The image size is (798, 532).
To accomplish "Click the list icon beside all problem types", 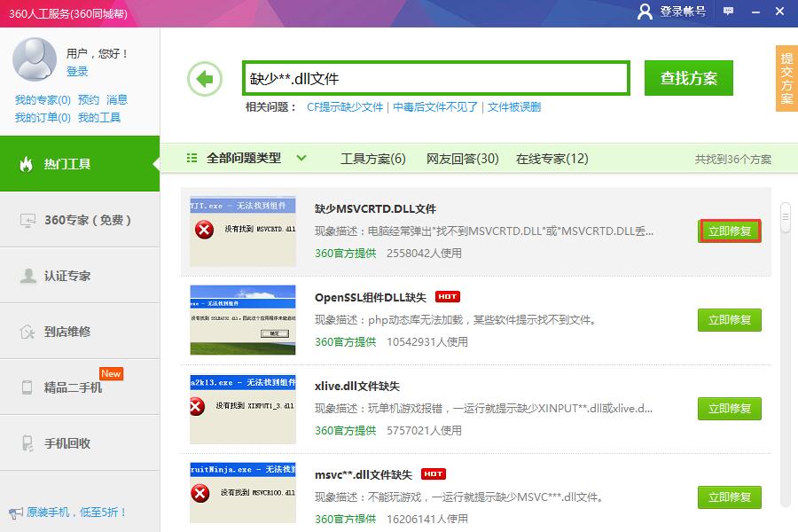I will coord(192,159).
